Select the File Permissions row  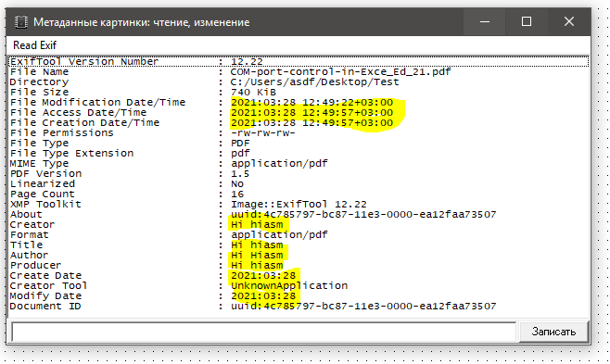tap(299, 132)
